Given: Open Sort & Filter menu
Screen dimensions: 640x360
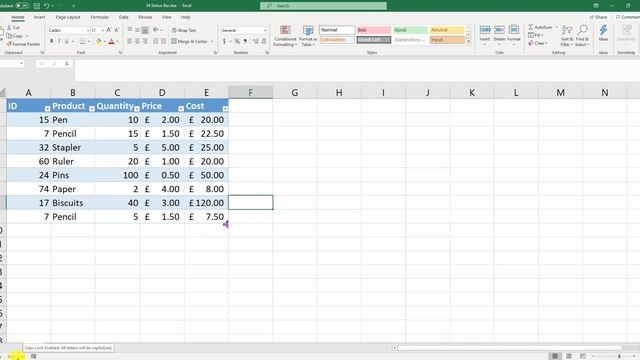Looking at the screenshot, I should coord(567,36).
